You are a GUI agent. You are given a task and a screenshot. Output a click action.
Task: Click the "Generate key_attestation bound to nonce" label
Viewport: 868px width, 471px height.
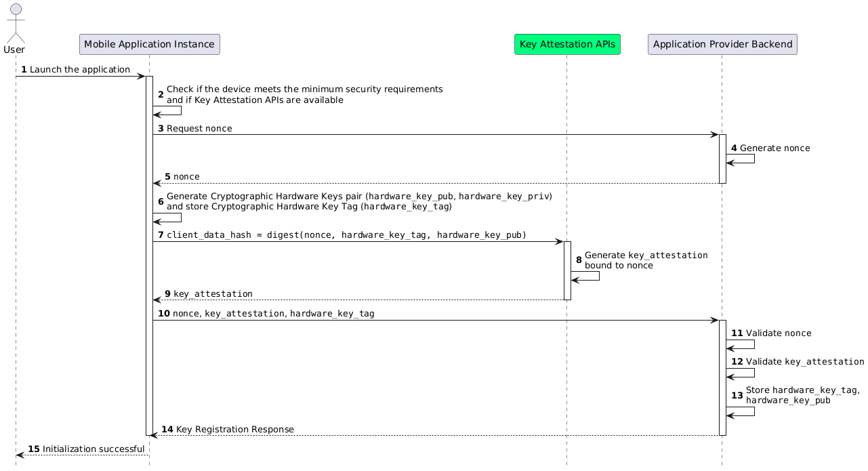click(x=646, y=260)
